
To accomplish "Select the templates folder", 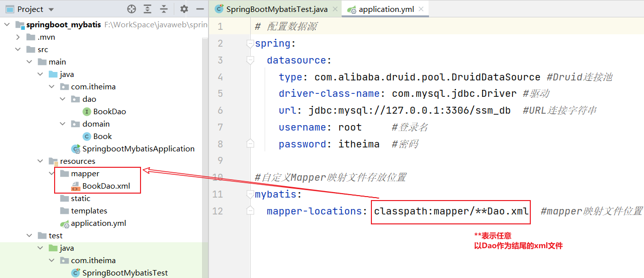I will pyautogui.click(x=89, y=210).
